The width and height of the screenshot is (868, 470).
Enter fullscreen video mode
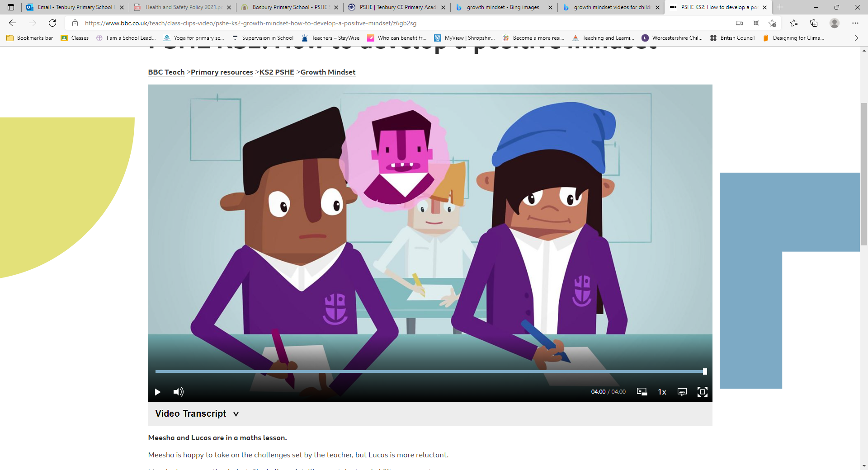tap(702, 392)
